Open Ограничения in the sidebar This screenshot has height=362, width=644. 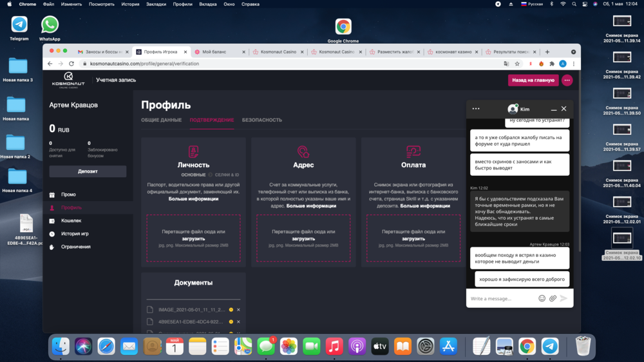(x=75, y=247)
